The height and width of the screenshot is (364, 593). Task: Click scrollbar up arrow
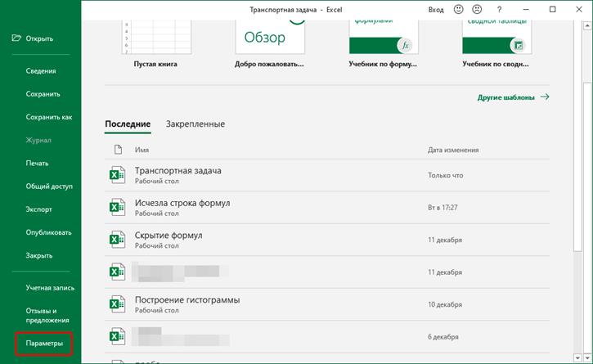click(587, 25)
